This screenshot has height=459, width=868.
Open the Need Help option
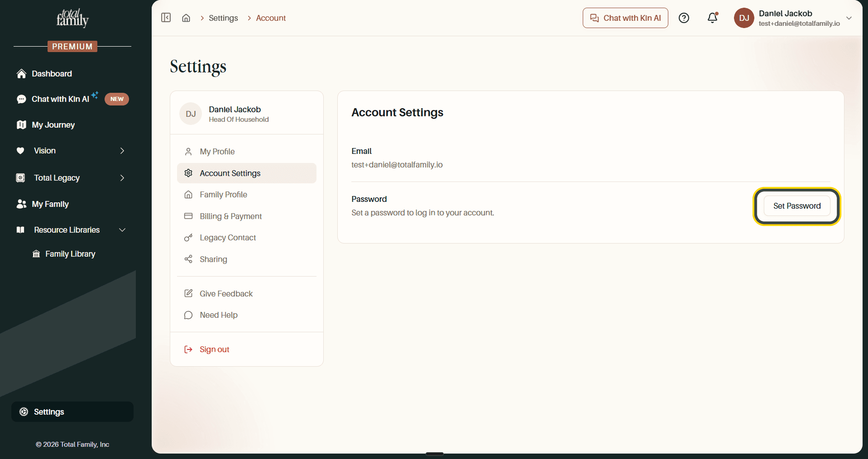[247, 315]
